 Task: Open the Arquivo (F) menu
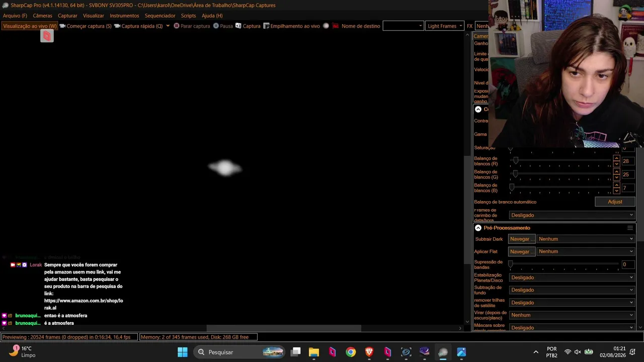coord(15,16)
